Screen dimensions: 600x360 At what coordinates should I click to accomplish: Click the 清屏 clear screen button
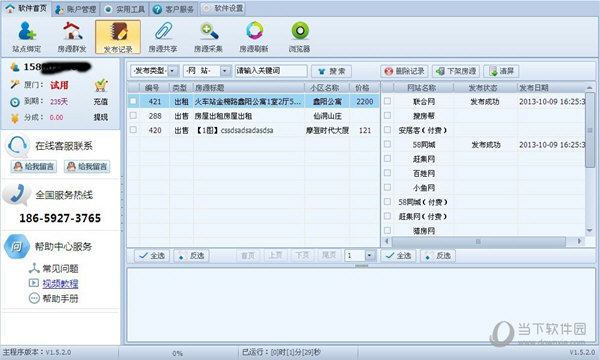coord(501,71)
